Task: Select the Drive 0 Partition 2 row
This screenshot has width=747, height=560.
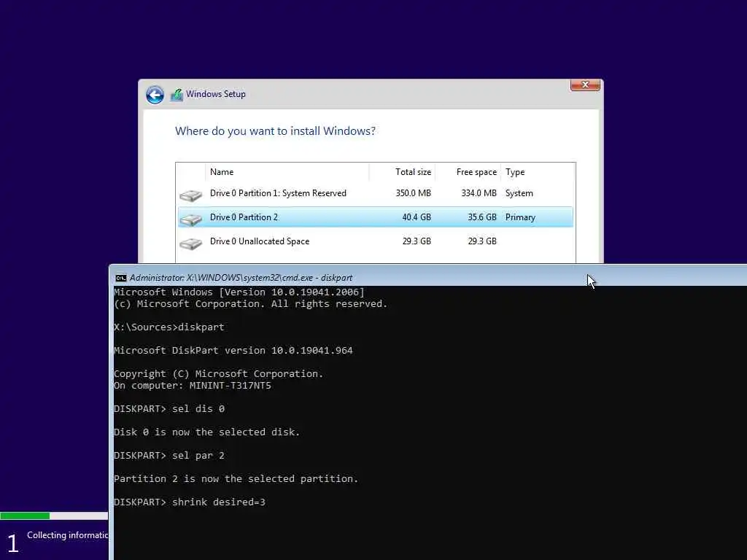Action: pyautogui.click(x=376, y=217)
